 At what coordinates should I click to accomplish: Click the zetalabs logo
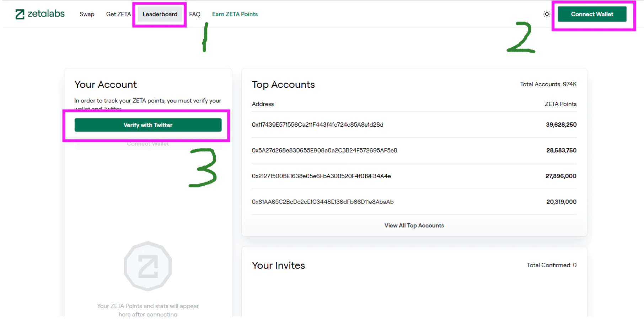click(40, 14)
